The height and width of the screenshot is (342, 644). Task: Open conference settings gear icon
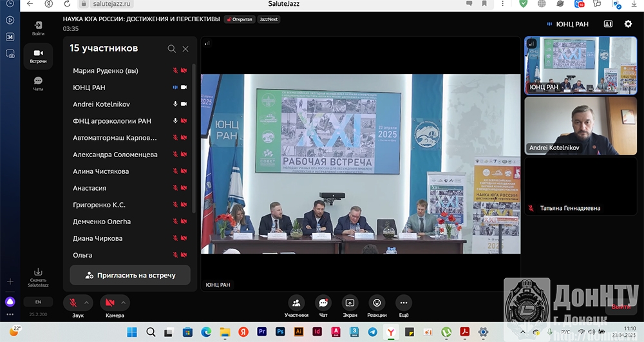(x=628, y=24)
